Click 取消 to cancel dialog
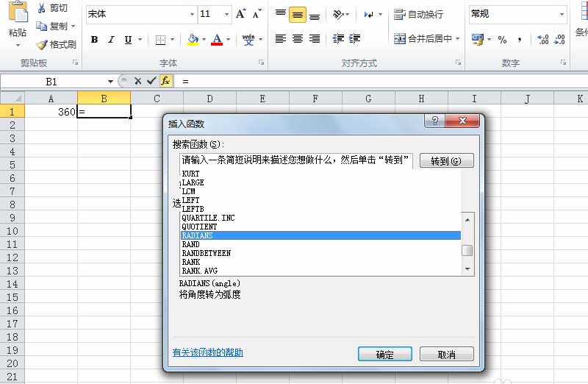 (x=446, y=354)
